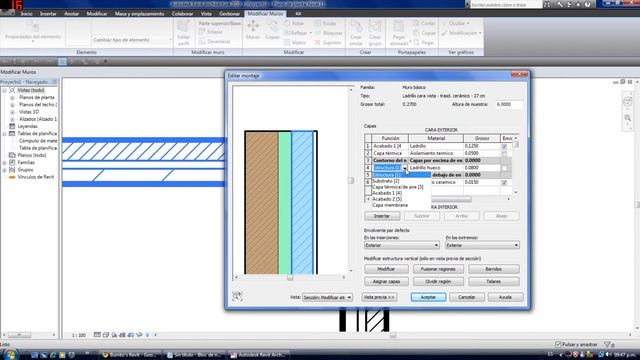Screen dimensions: 640x360
Task: Toggle Pulsar y arrastrar checkbox
Action: pos(558,345)
